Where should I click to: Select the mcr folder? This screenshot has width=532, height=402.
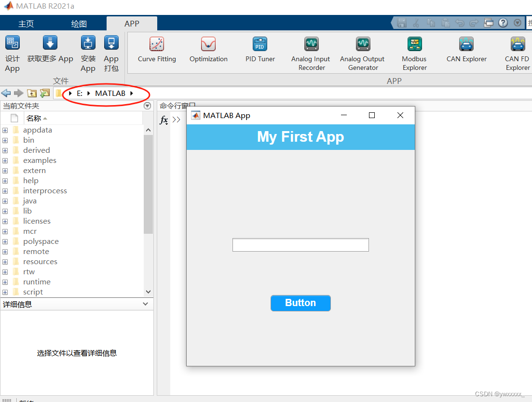[30, 231]
